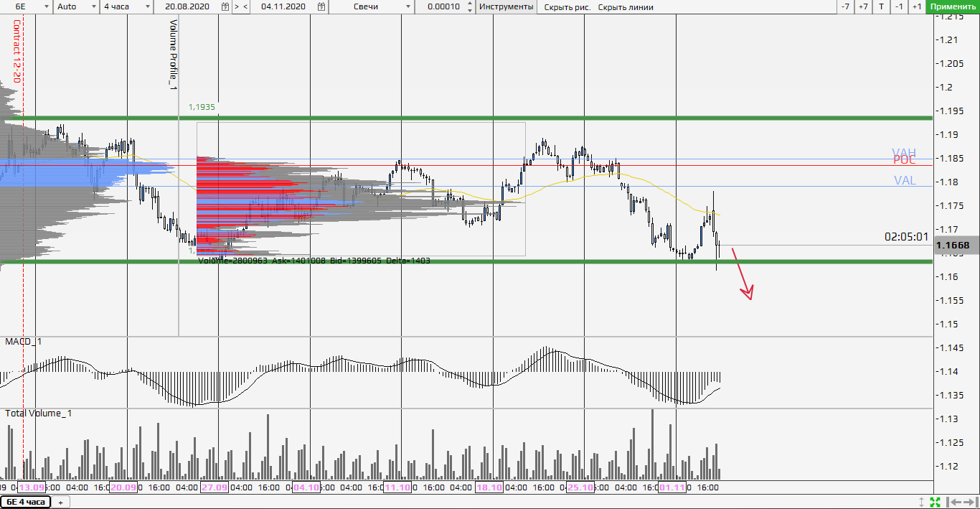Expand the 6E instrument dropdown

(46, 6)
